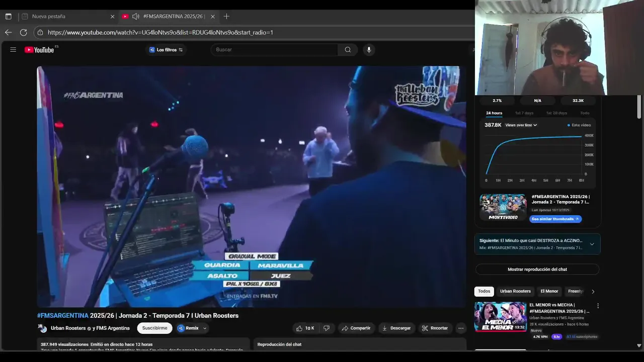The width and height of the screenshot is (644, 362).
Task: Switch to the #FMSARGENTINA 2025/26 tab
Action: pos(169,16)
